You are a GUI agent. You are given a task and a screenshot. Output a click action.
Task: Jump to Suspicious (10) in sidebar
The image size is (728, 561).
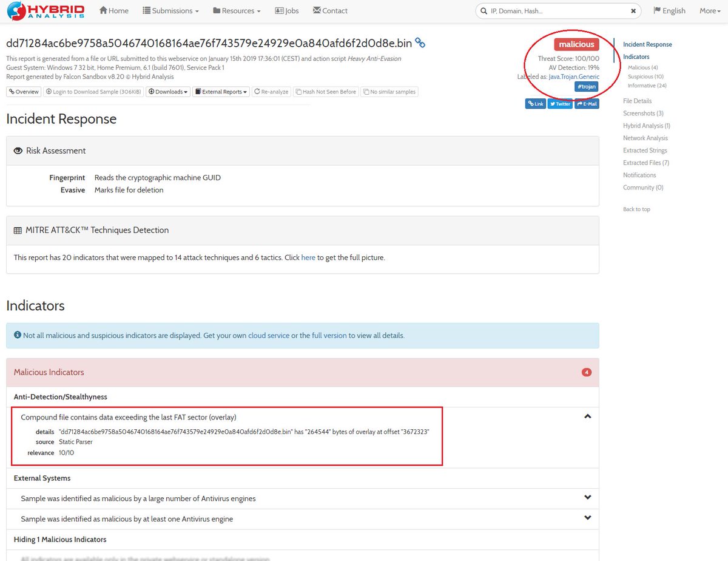click(x=645, y=76)
